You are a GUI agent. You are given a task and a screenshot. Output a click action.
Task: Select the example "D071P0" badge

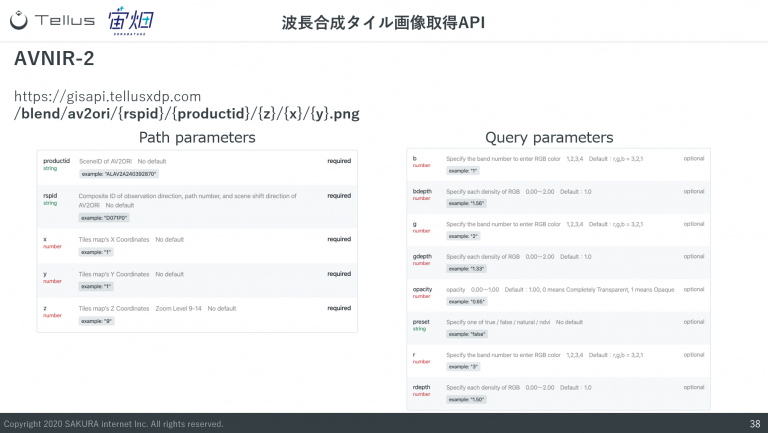coord(104,218)
